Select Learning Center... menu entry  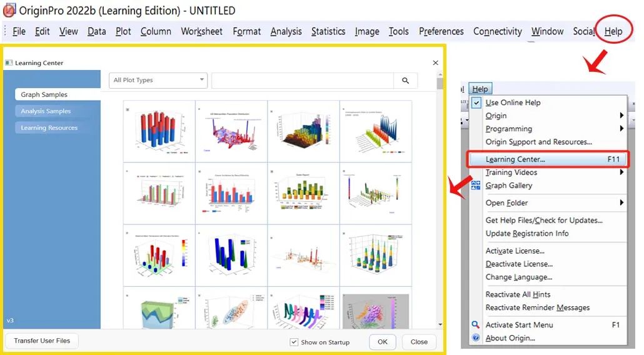(548, 159)
